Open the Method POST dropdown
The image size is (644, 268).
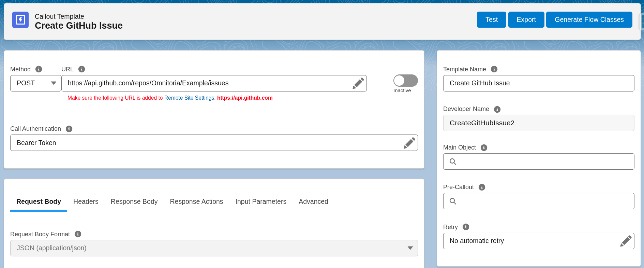tap(36, 83)
